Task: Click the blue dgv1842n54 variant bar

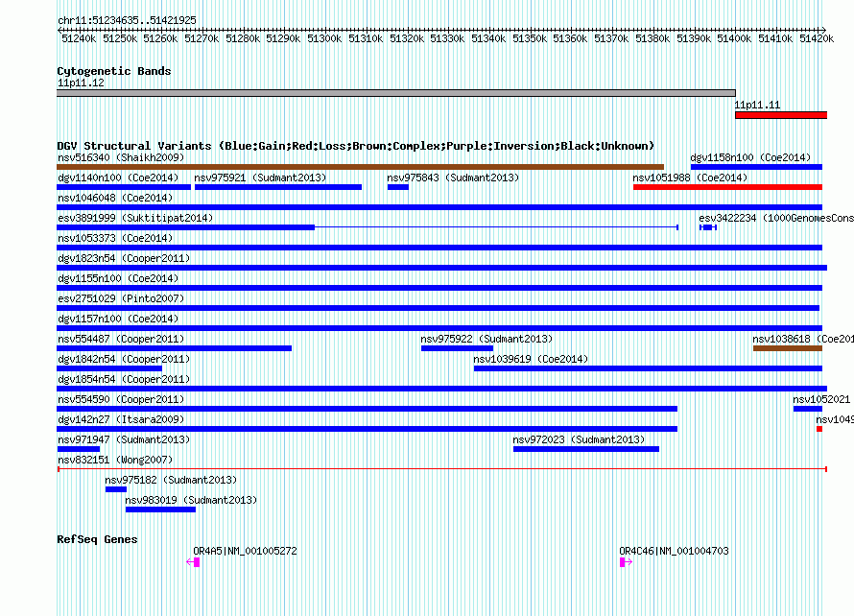Action: click(109, 368)
